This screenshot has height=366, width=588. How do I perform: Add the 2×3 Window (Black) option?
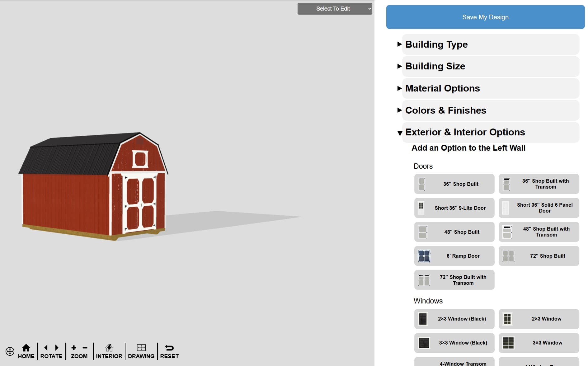(x=454, y=319)
